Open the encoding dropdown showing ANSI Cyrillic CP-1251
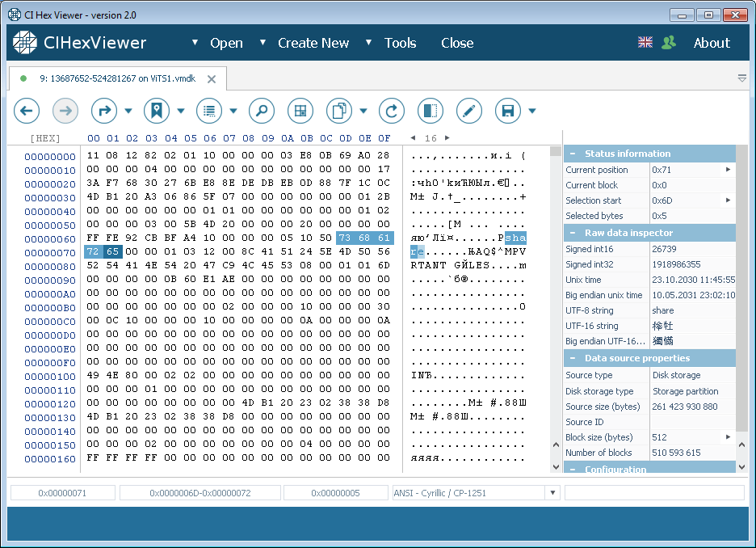Image resolution: width=756 pixels, height=548 pixels. (552, 493)
